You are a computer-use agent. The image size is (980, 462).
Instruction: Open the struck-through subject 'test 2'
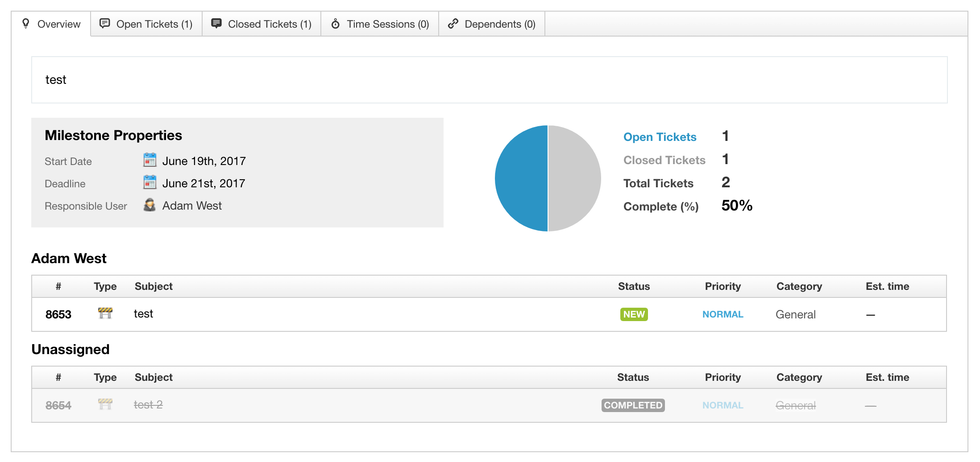coord(148,405)
